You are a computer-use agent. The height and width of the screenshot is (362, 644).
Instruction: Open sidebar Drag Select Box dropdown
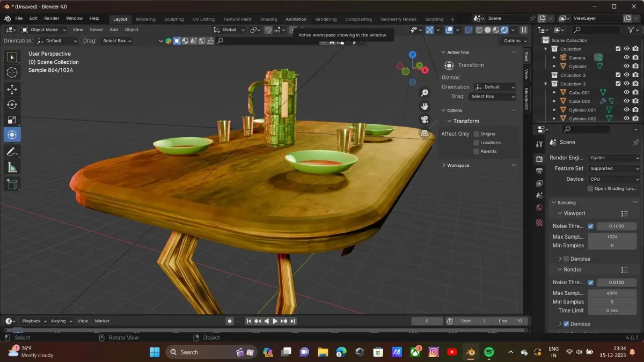click(x=492, y=97)
